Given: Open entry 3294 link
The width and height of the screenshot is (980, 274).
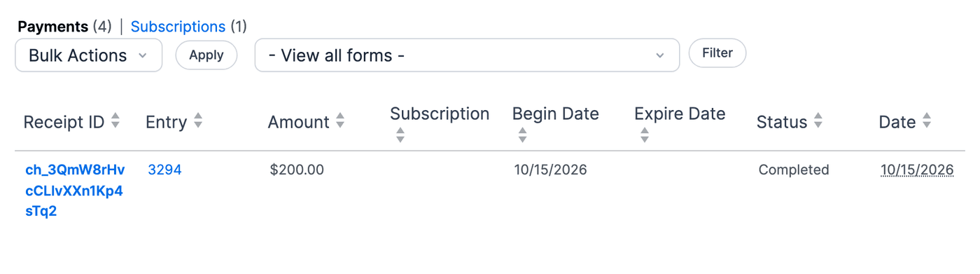Looking at the screenshot, I should [x=165, y=170].
